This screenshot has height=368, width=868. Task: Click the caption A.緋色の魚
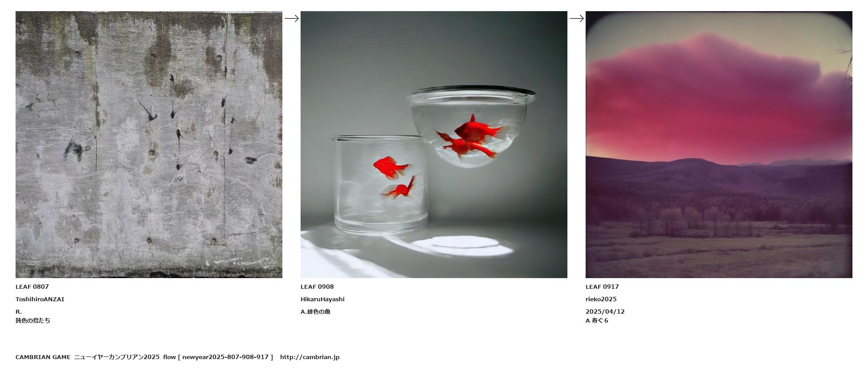click(315, 311)
